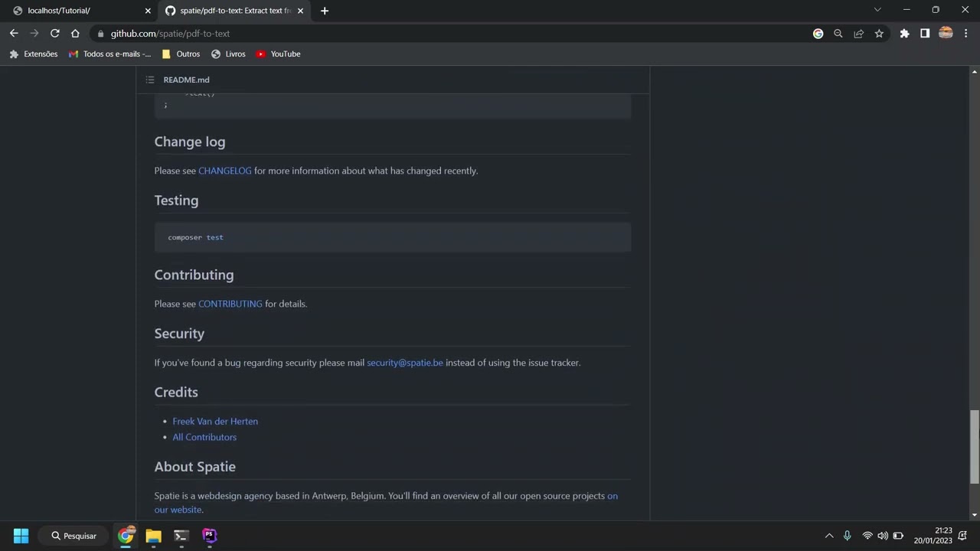Screen dimensions: 980x551
Task: Open the Outros bookmarks folder
Action: (181, 54)
